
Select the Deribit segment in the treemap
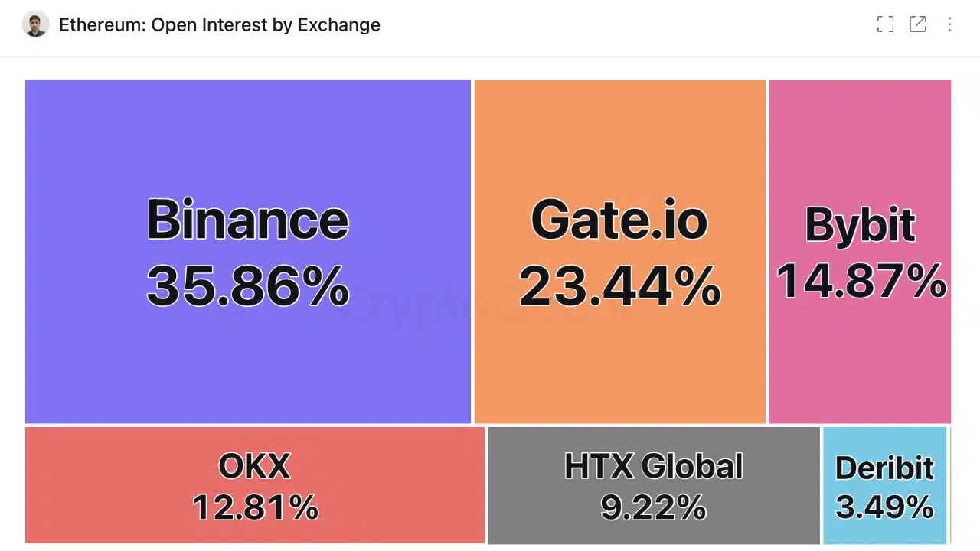tap(885, 486)
